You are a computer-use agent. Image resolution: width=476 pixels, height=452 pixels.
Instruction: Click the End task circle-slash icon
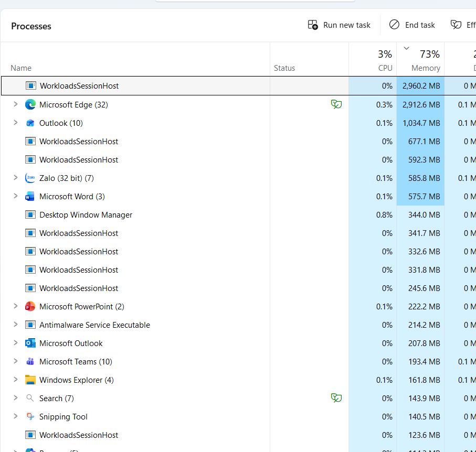click(394, 25)
